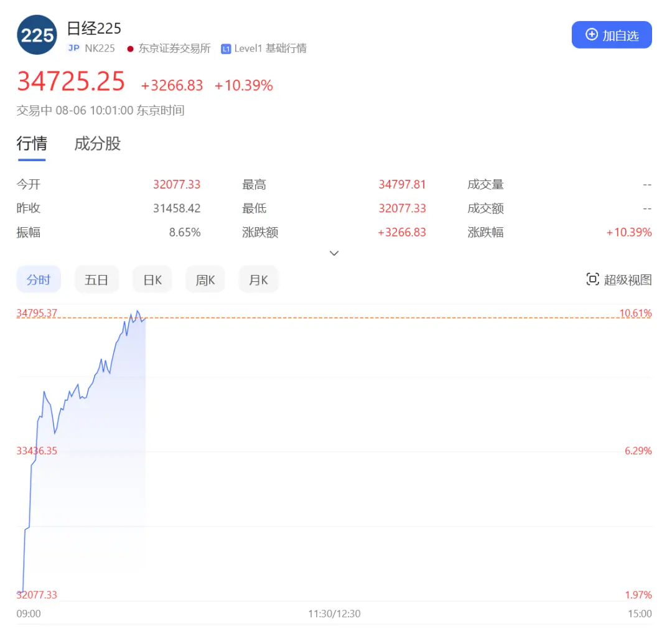
Task: Click 昨收 value 31458.42
Action: [177, 208]
